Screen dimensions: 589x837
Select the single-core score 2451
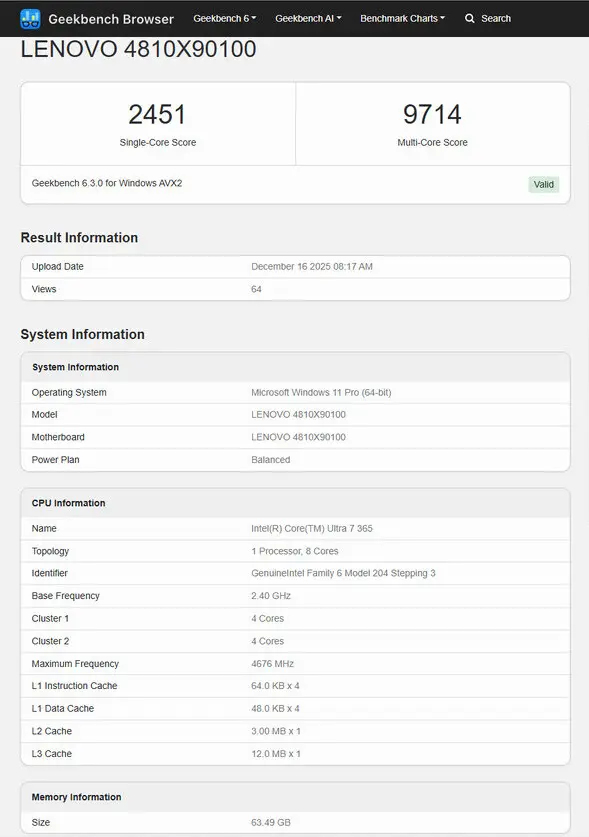[x=157, y=114]
